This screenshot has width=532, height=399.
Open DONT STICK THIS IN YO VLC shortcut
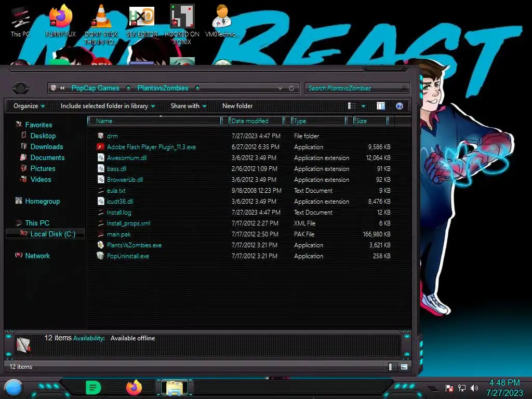coord(101,24)
